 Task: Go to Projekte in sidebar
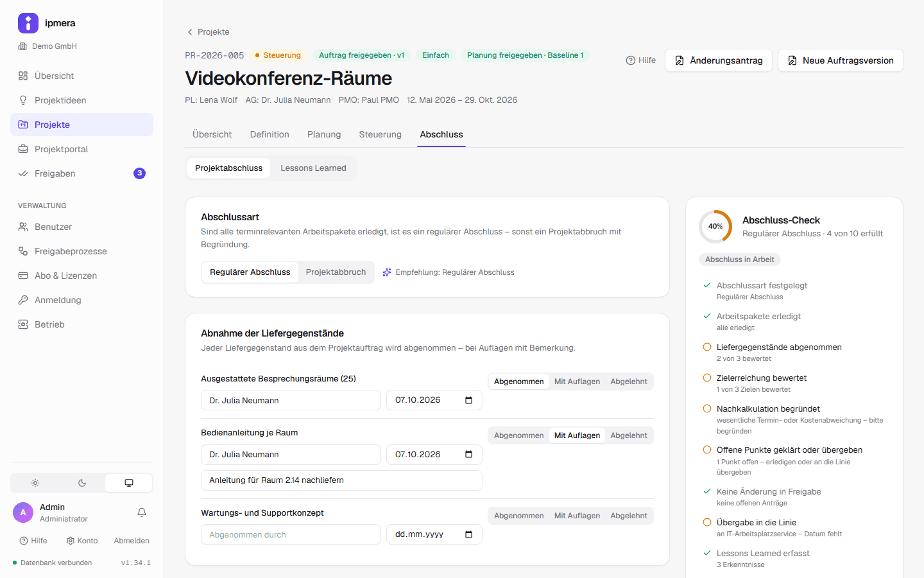click(x=81, y=125)
